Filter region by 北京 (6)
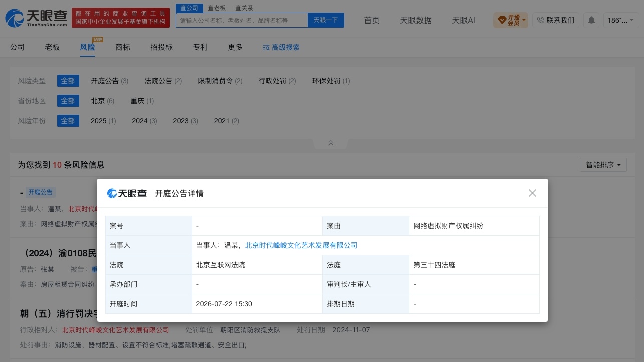Screen dimensions: 644x362 coord(103,101)
